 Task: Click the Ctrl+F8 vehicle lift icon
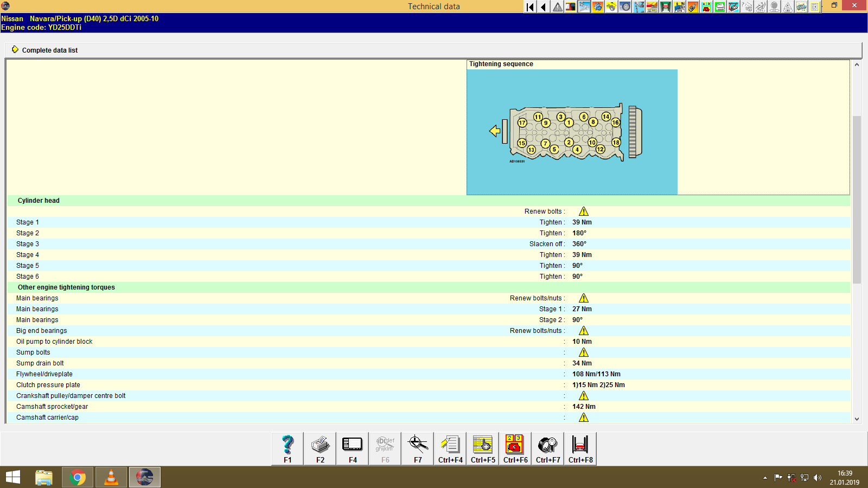coord(580,448)
